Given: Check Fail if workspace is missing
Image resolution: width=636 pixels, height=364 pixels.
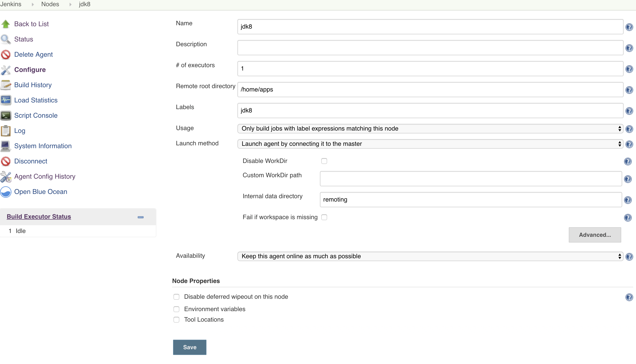Looking at the screenshot, I should point(324,217).
